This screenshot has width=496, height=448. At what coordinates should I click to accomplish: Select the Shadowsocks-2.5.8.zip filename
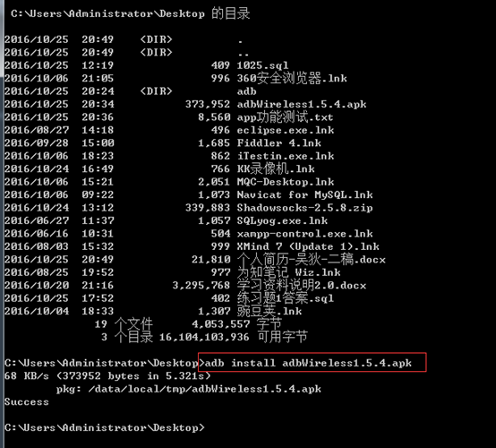click(x=305, y=208)
